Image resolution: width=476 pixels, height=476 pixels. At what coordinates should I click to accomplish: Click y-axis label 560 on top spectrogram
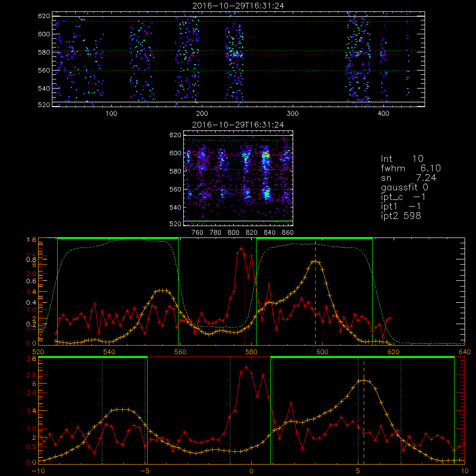pyautogui.click(x=44, y=70)
